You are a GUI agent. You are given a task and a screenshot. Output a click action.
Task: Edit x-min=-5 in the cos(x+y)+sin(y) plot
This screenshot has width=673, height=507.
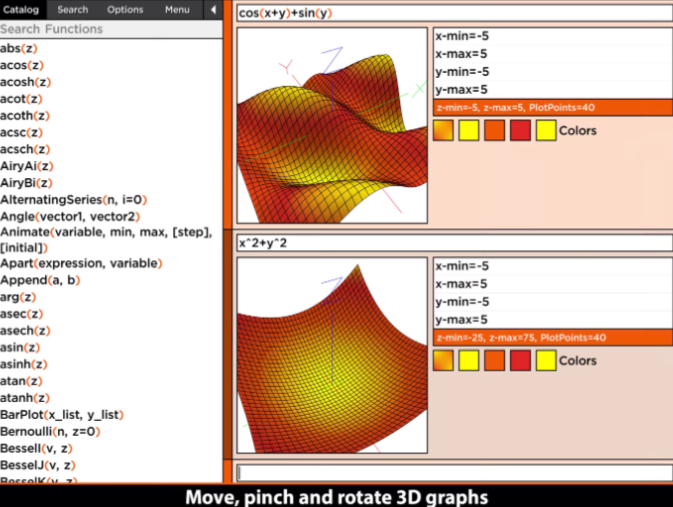click(552, 36)
